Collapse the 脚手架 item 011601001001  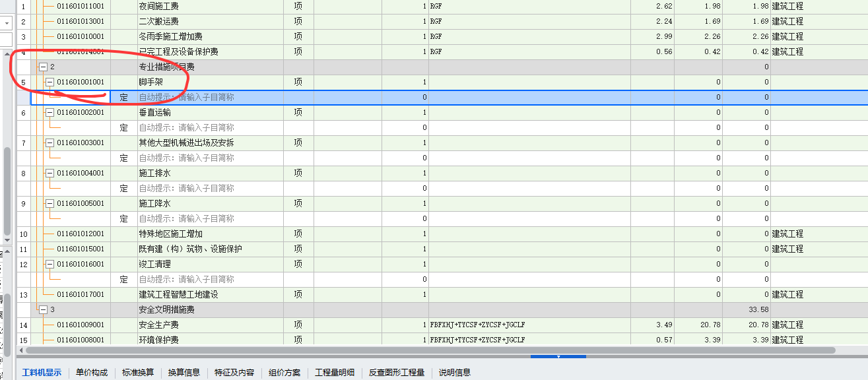click(50, 82)
